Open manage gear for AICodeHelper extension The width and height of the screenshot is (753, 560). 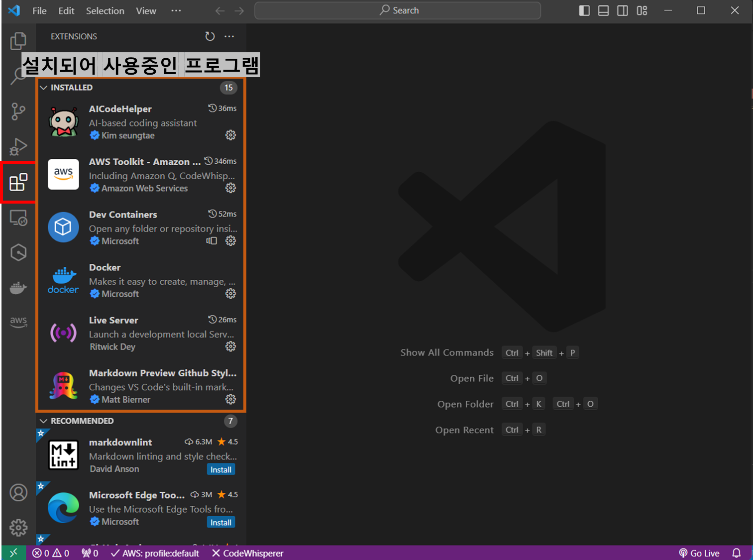click(230, 135)
